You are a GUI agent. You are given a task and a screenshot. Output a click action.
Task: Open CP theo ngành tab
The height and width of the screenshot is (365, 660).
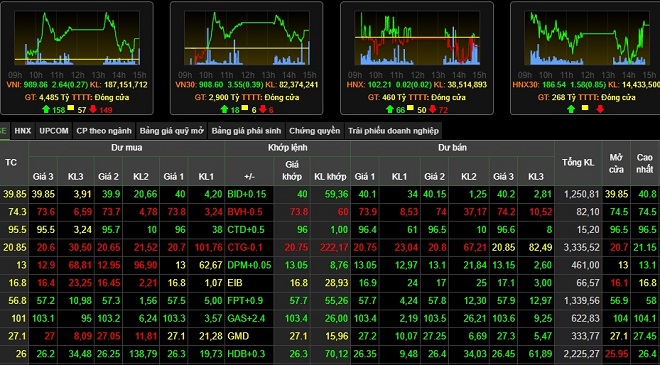[x=104, y=131]
